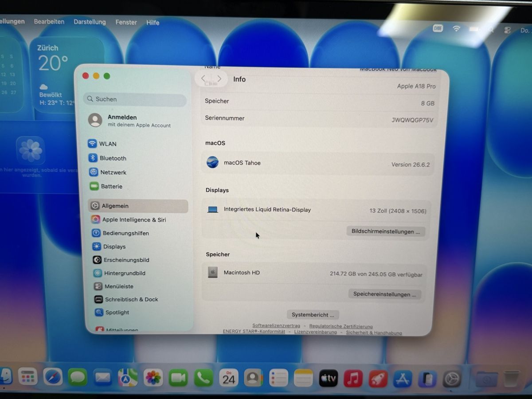
Task: Open Music from the Dock
Action: click(x=353, y=379)
